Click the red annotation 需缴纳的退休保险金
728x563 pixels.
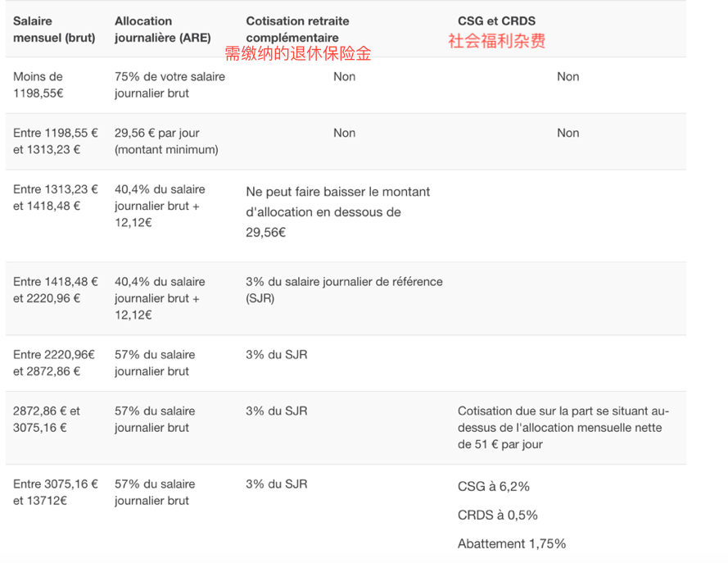point(298,54)
